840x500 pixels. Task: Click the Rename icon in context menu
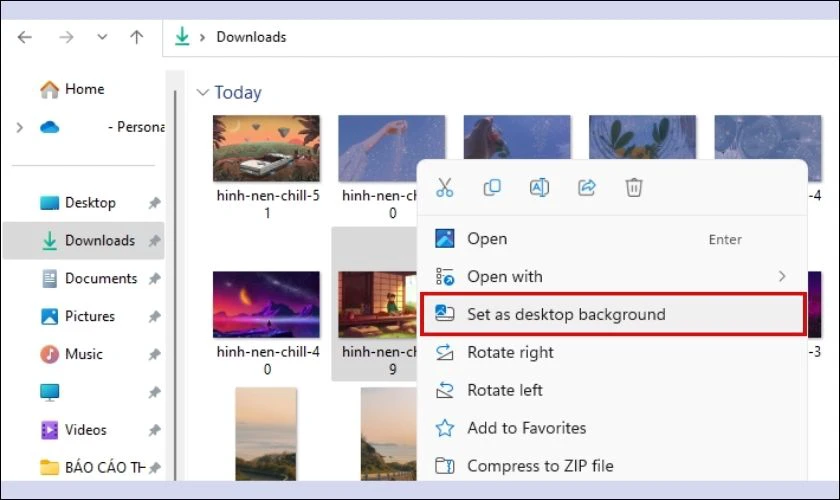(539, 188)
